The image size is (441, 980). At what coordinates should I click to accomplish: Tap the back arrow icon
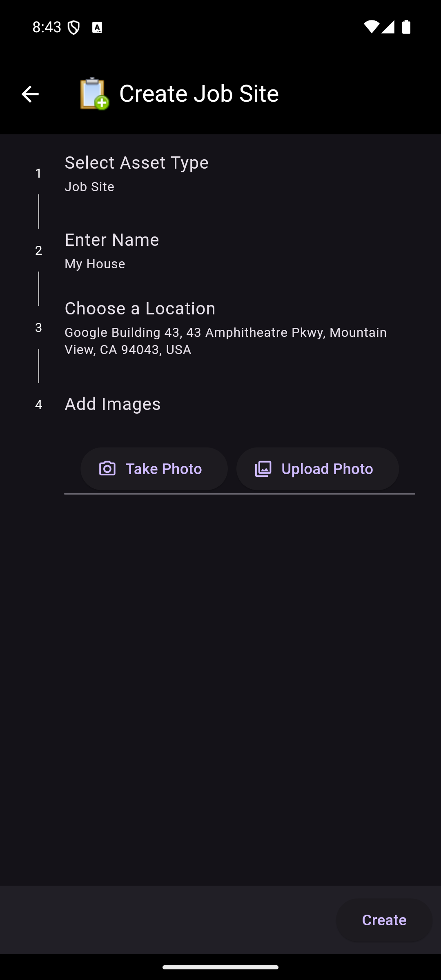coord(30,94)
